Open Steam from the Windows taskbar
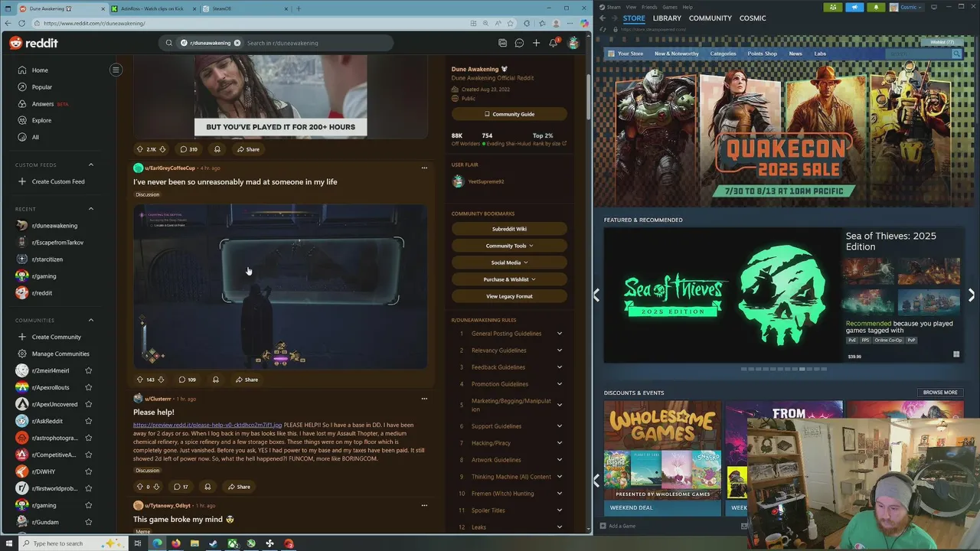 [x=213, y=543]
